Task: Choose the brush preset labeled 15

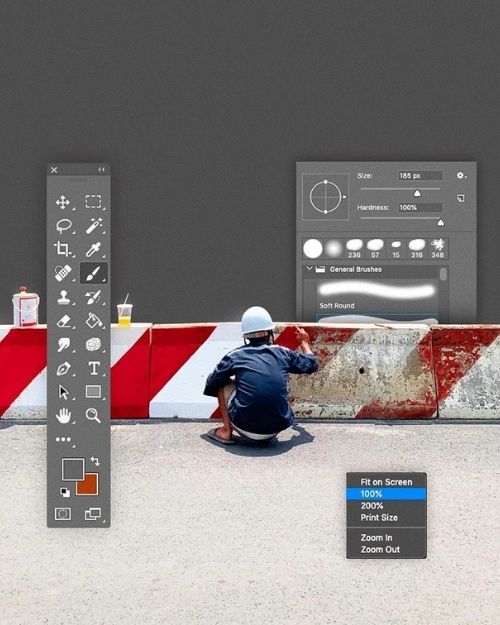Action: pyautogui.click(x=396, y=248)
